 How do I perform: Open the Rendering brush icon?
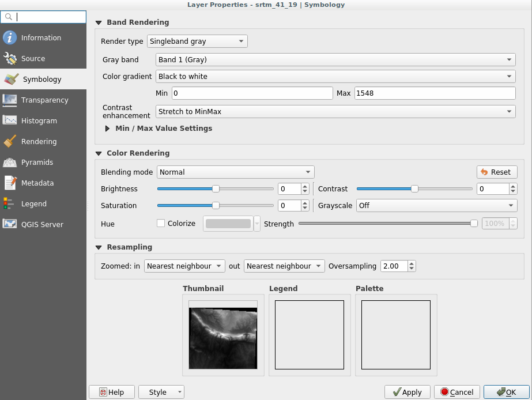pos(10,142)
